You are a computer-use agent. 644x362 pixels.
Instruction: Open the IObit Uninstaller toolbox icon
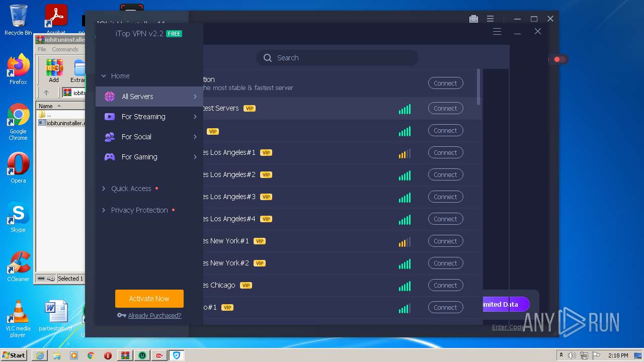pyautogui.click(x=473, y=19)
